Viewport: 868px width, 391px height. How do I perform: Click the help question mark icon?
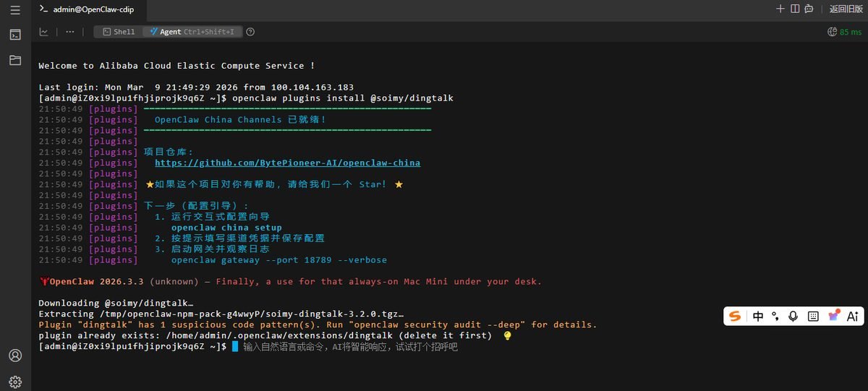(250, 32)
